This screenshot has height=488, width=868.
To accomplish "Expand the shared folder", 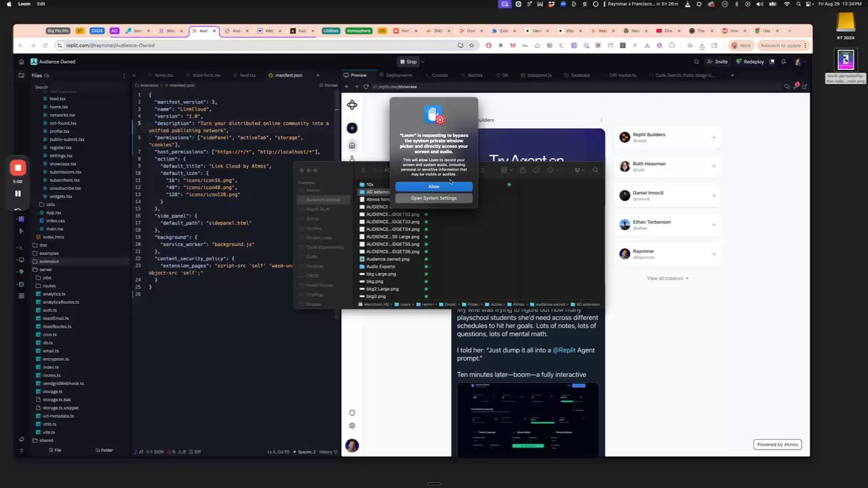I will 46,441.
